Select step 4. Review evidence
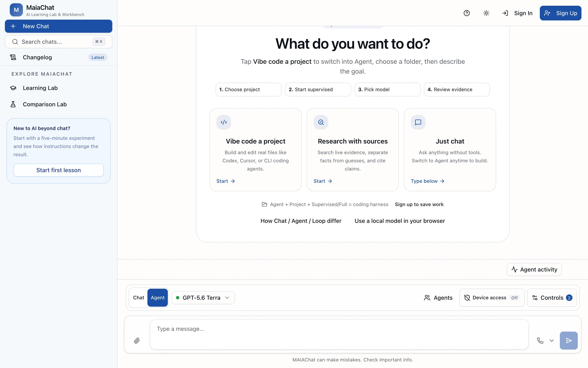Image resolution: width=588 pixels, height=368 pixels. (x=457, y=90)
